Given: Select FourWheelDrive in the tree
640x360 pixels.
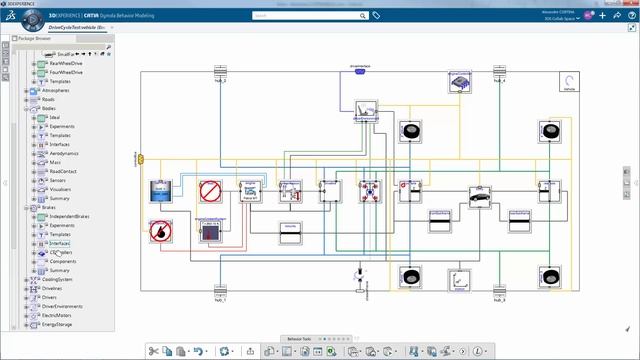Looking at the screenshot, I should tap(66, 72).
